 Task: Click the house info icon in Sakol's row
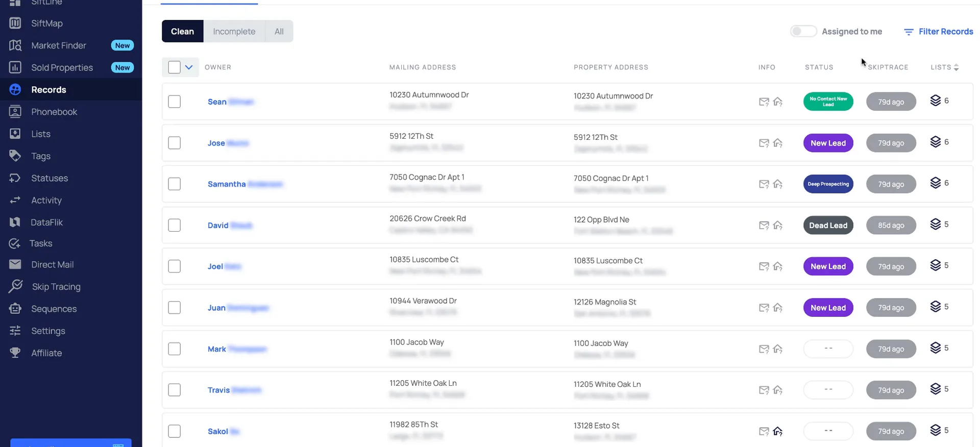[x=778, y=431]
